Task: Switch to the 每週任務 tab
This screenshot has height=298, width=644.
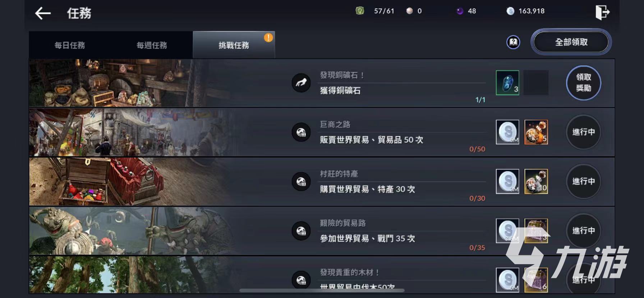Action: pyautogui.click(x=152, y=45)
